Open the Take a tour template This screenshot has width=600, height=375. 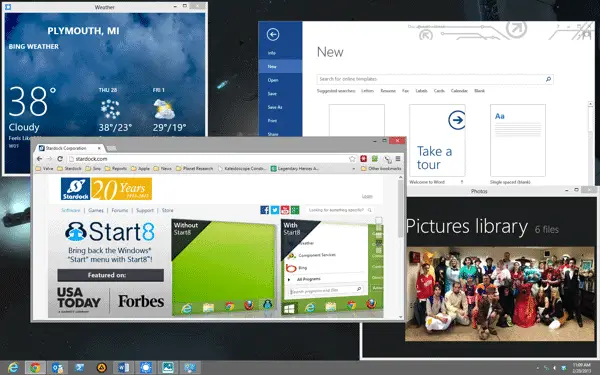437,140
